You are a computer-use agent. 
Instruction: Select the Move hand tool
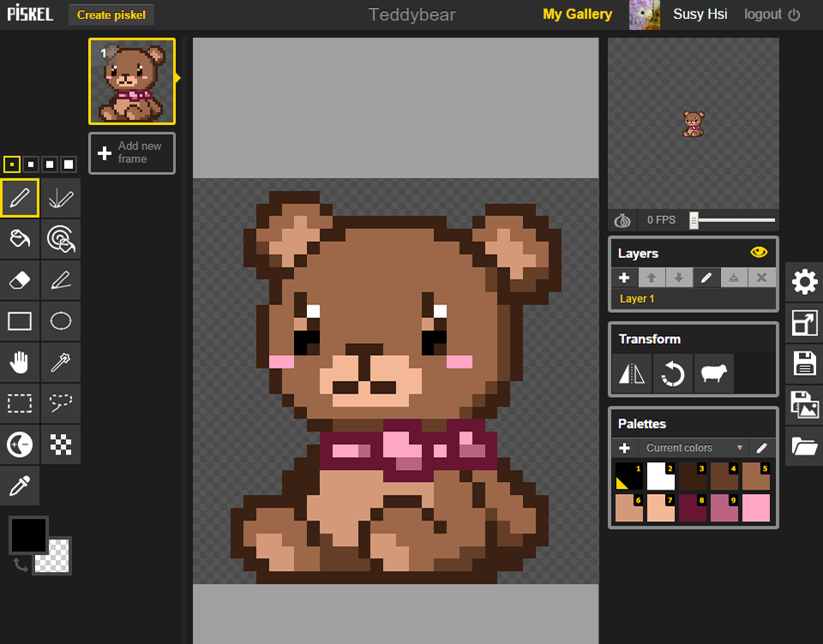point(20,362)
